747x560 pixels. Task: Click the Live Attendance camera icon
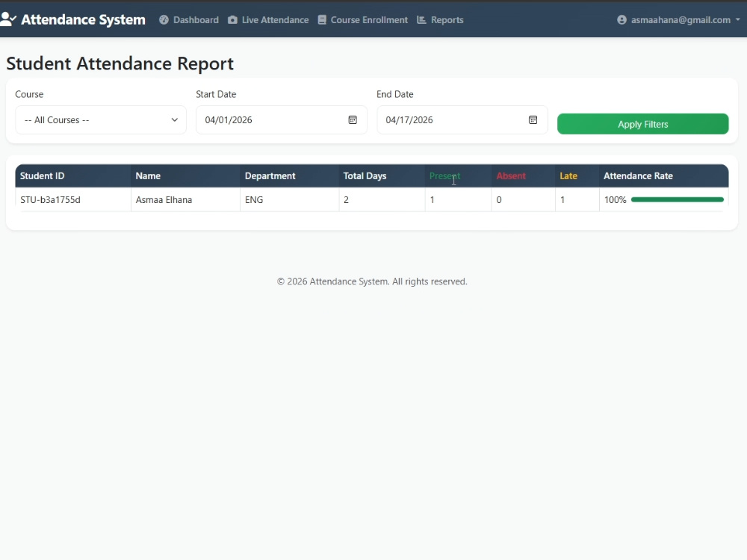point(232,20)
